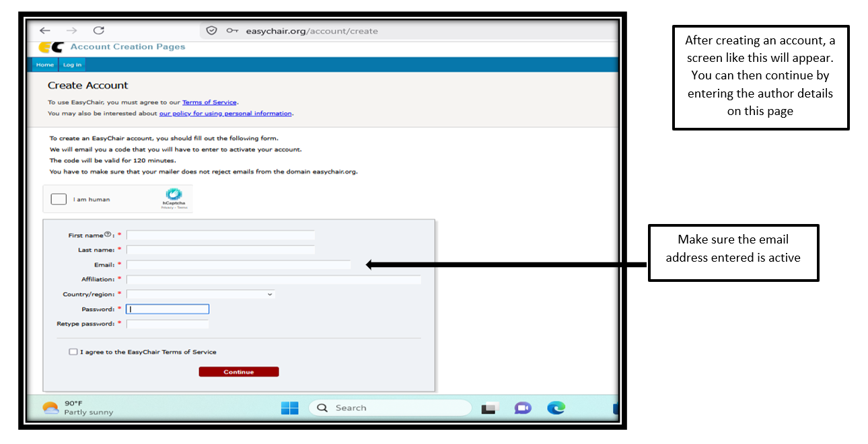
Task: Click the browser back arrow
Action: [x=45, y=30]
